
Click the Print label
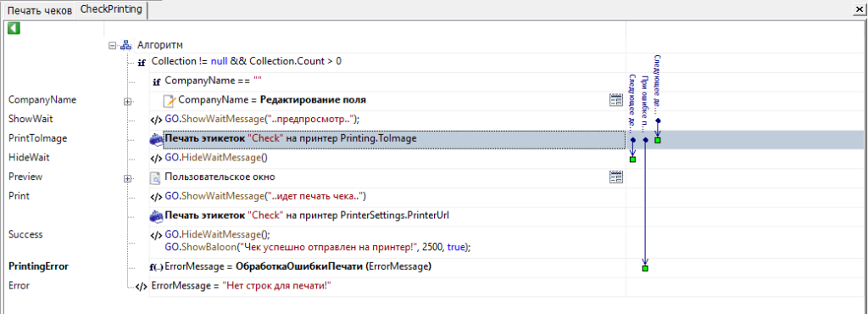(19, 196)
